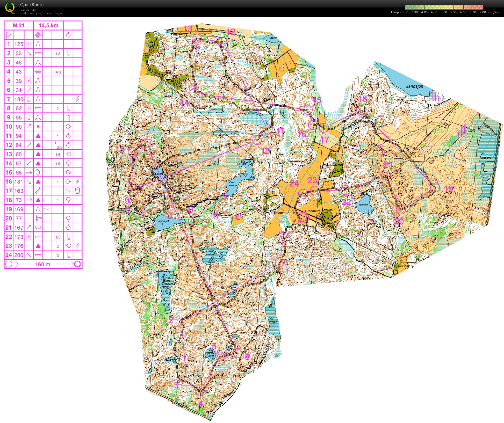Click the 'Tempo 3:00' label

pos(399,12)
